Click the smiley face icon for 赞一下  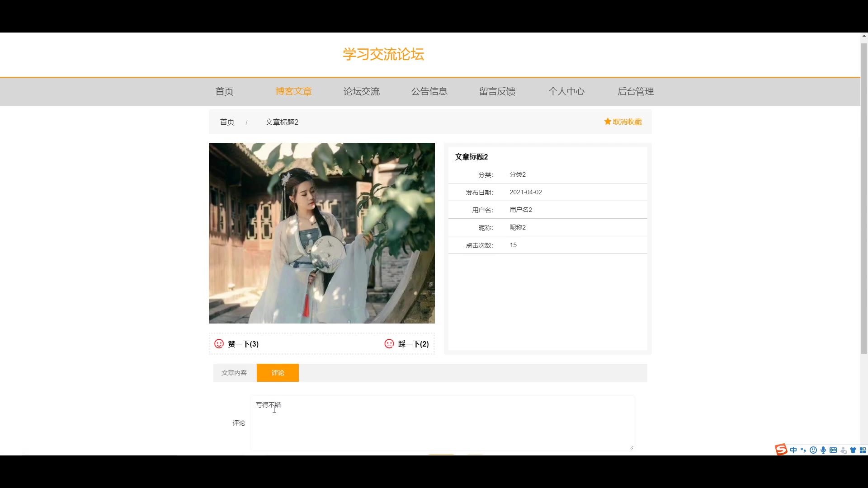(x=219, y=344)
